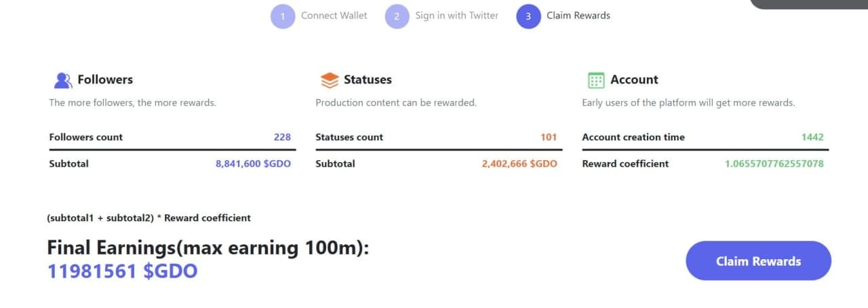Click the step 1 circle

tap(283, 16)
